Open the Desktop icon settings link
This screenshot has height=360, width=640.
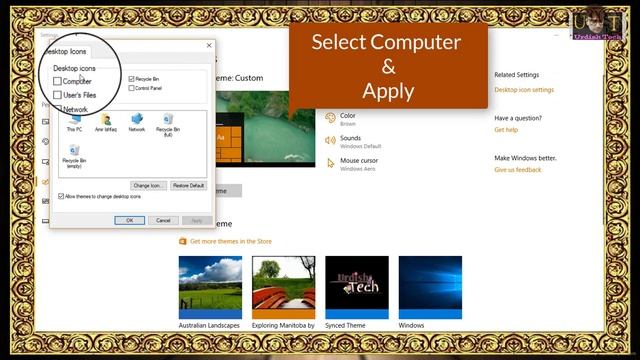[x=524, y=90]
